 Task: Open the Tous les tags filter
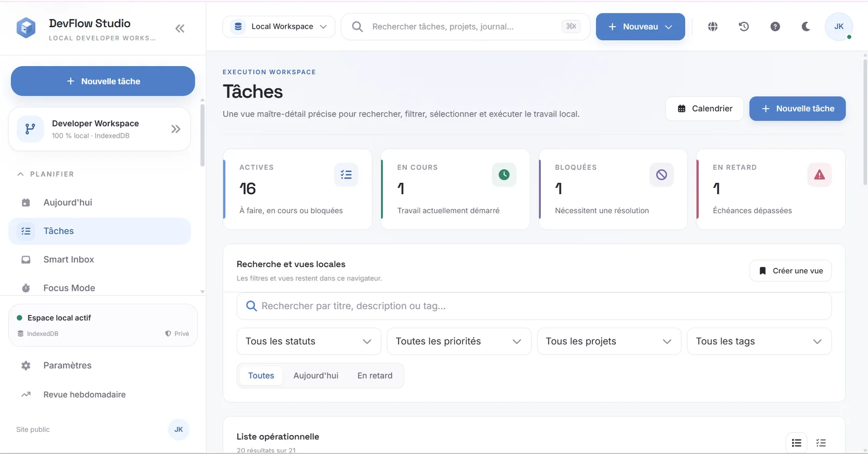[759, 341]
